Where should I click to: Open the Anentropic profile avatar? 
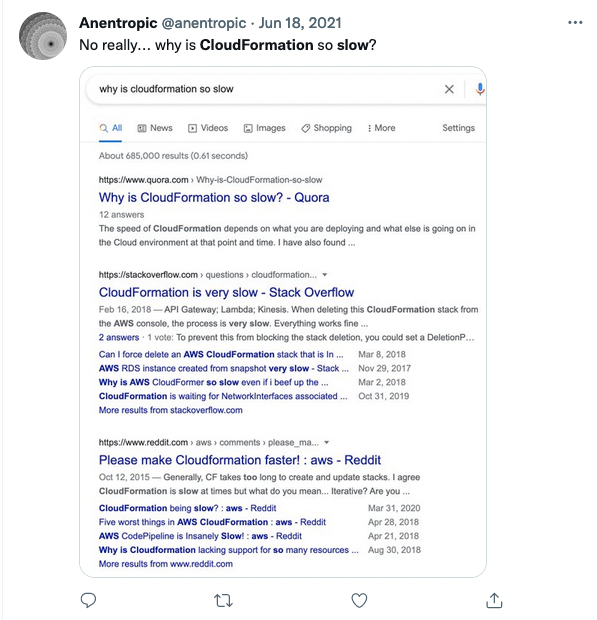pyautogui.click(x=43, y=36)
